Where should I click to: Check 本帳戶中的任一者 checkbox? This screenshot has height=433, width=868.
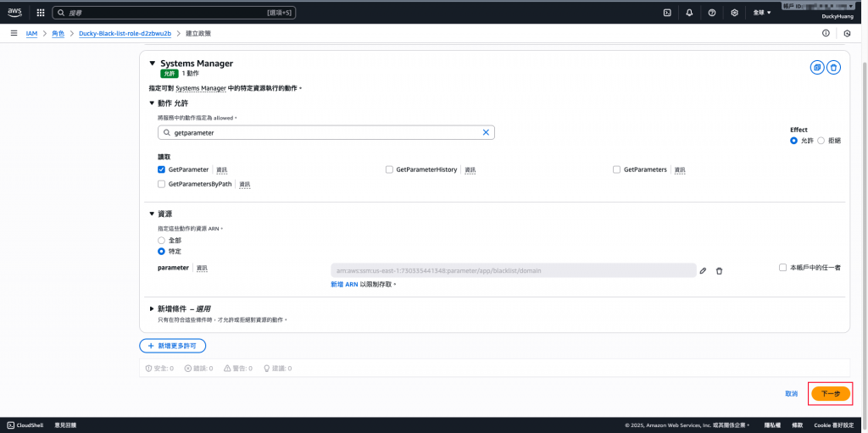click(x=782, y=268)
